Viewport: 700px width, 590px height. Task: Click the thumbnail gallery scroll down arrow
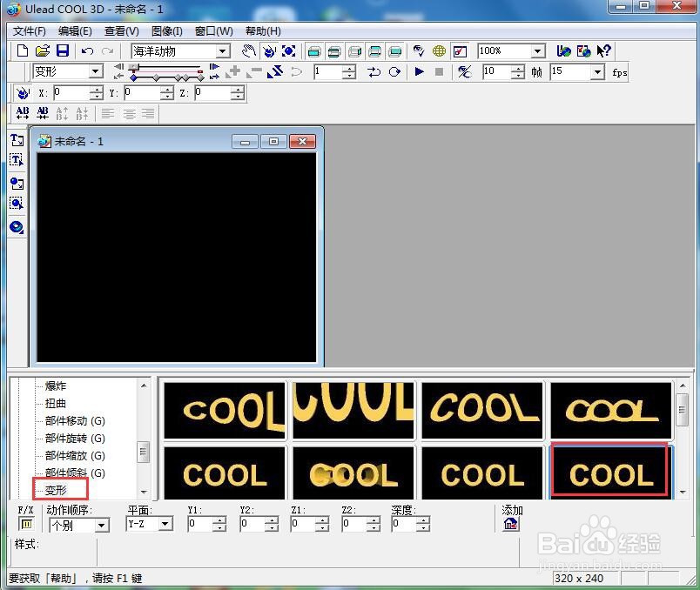pyautogui.click(x=683, y=492)
